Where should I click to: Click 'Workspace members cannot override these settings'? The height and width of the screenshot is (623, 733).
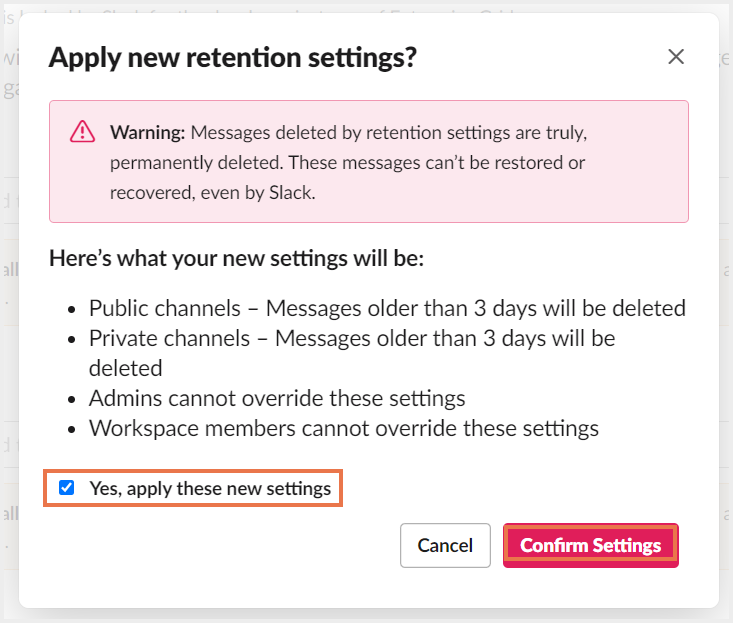344,428
